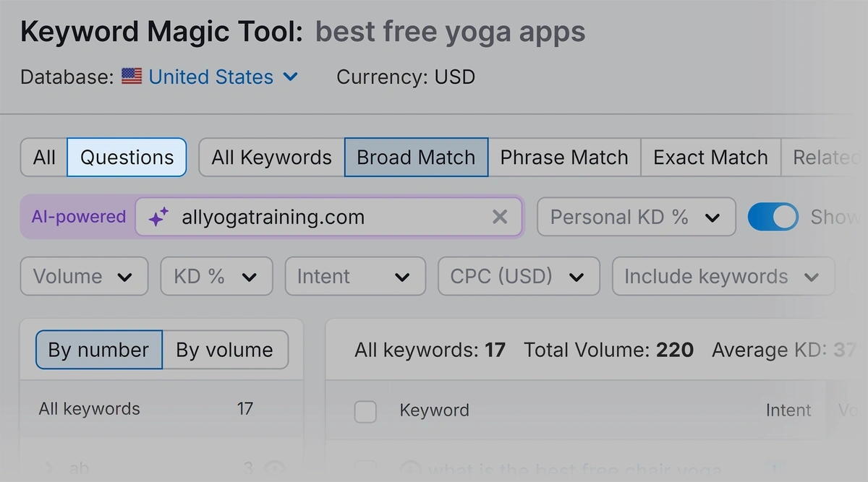The image size is (868, 482).
Task: Expand the Volume filter dropdown
Action: click(x=84, y=276)
